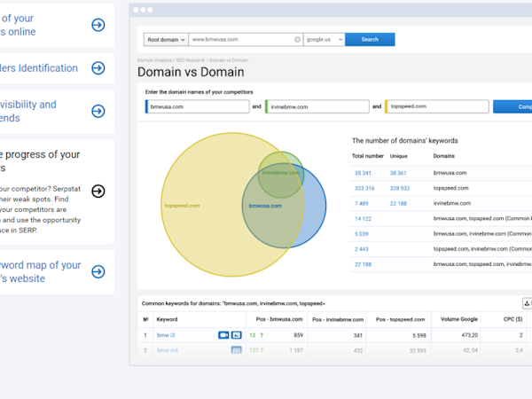Click the green up arrow in the bmw i3 row
Image resolution: width=532 pixels, height=399 pixels.
coord(262,335)
